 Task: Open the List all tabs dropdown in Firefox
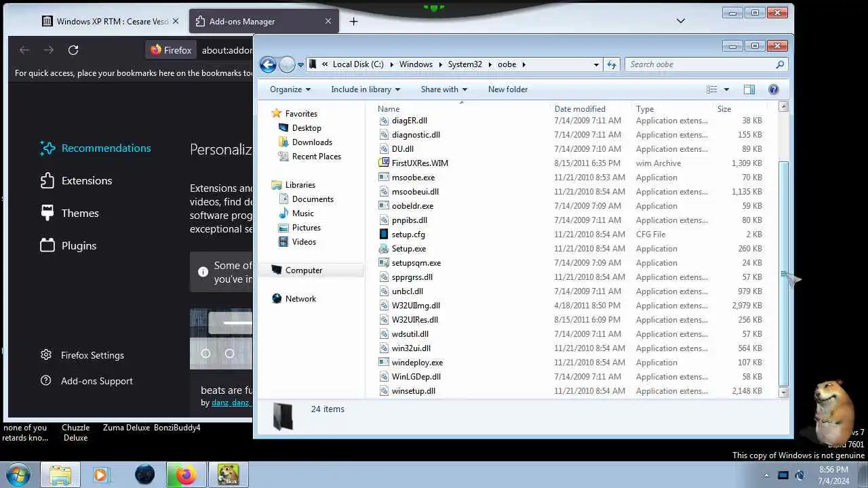pos(681,21)
